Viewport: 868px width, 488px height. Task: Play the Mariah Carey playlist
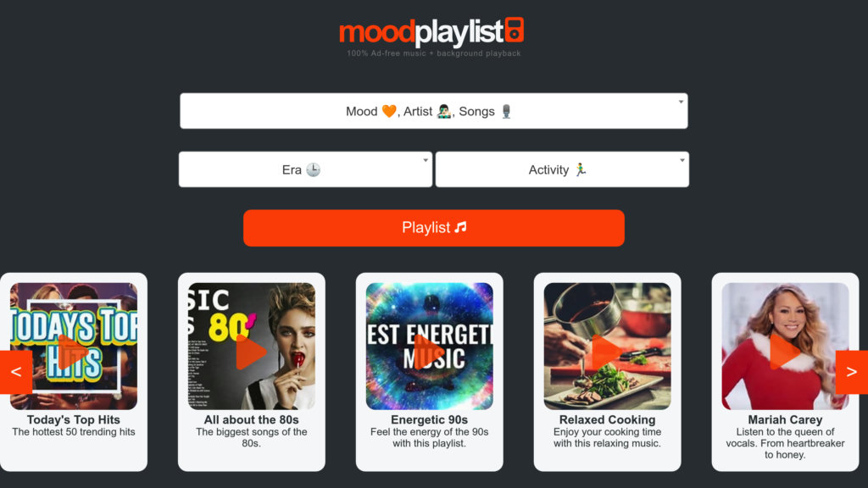(785, 352)
